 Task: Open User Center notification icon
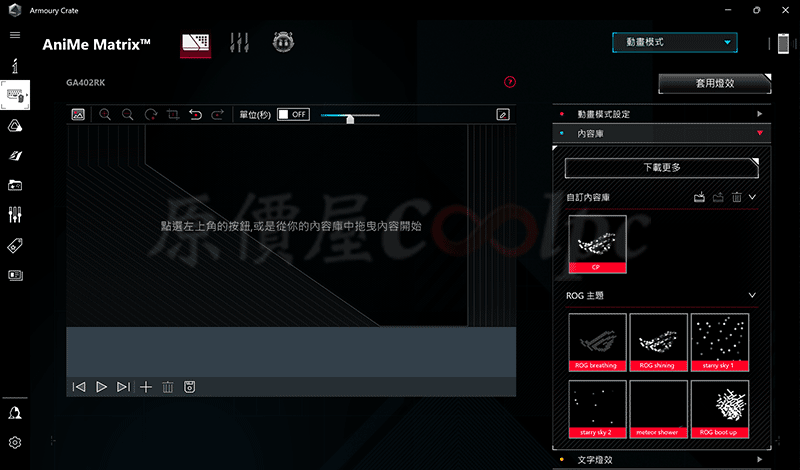coord(15,412)
